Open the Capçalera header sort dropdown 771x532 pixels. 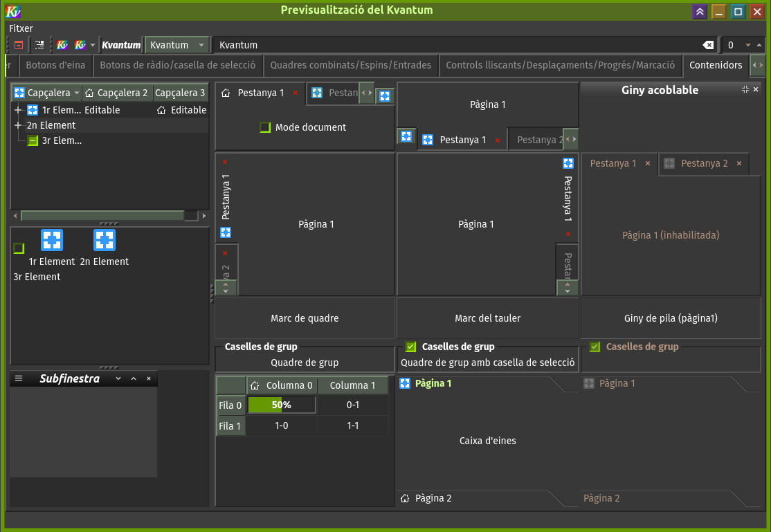[76, 93]
